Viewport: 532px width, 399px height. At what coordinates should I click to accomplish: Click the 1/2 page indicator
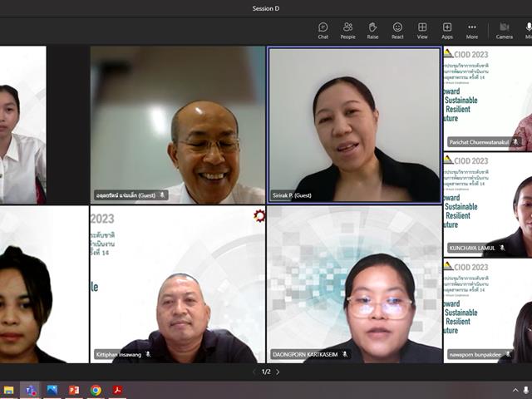tap(266, 372)
